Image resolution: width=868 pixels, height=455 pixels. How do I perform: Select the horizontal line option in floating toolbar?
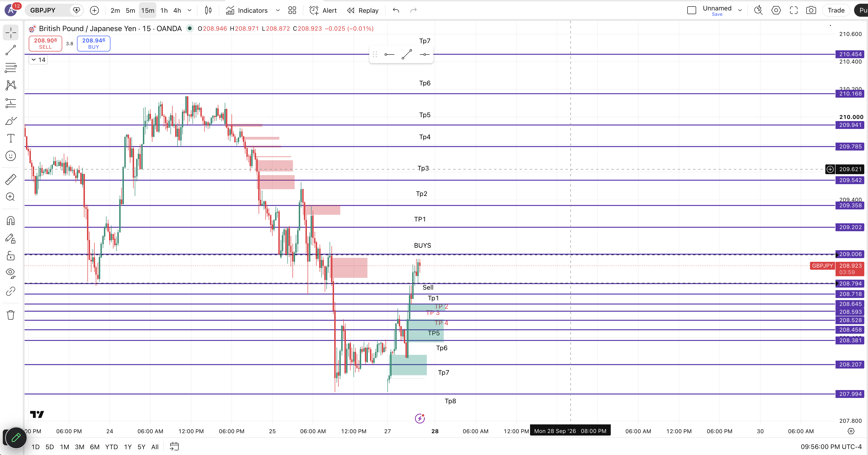pos(424,54)
